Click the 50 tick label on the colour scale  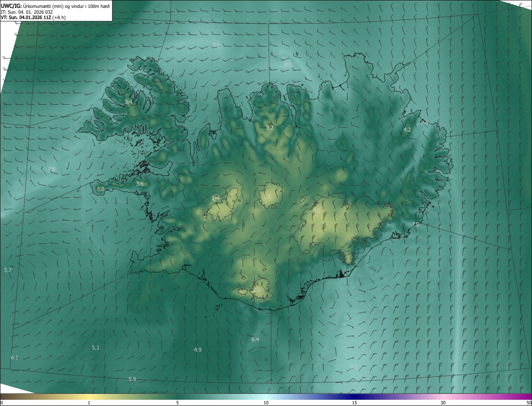point(528,403)
